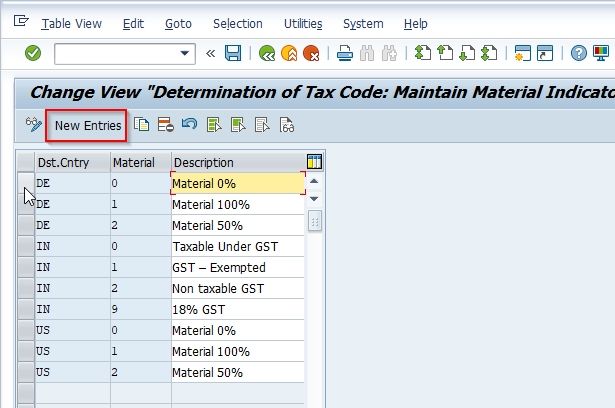Image resolution: width=615 pixels, height=408 pixels.
Task: Open the Edit menu
Action: pos(133,24)
